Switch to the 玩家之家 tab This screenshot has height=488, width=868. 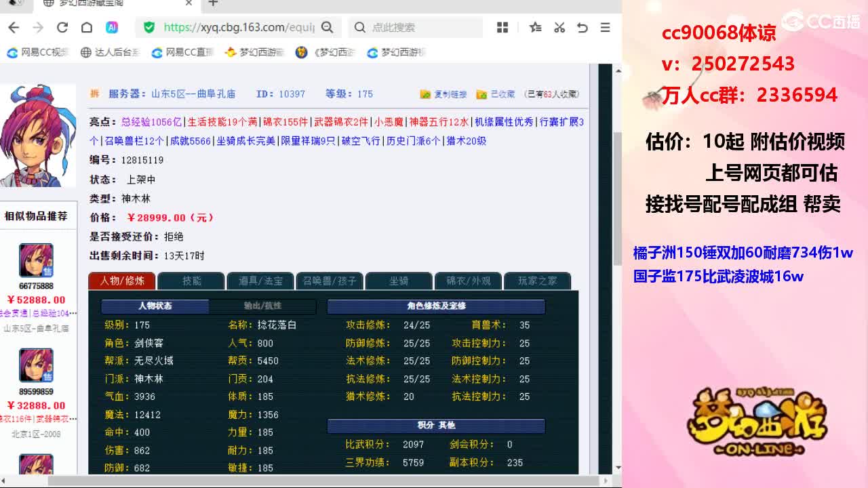(538, 281)
